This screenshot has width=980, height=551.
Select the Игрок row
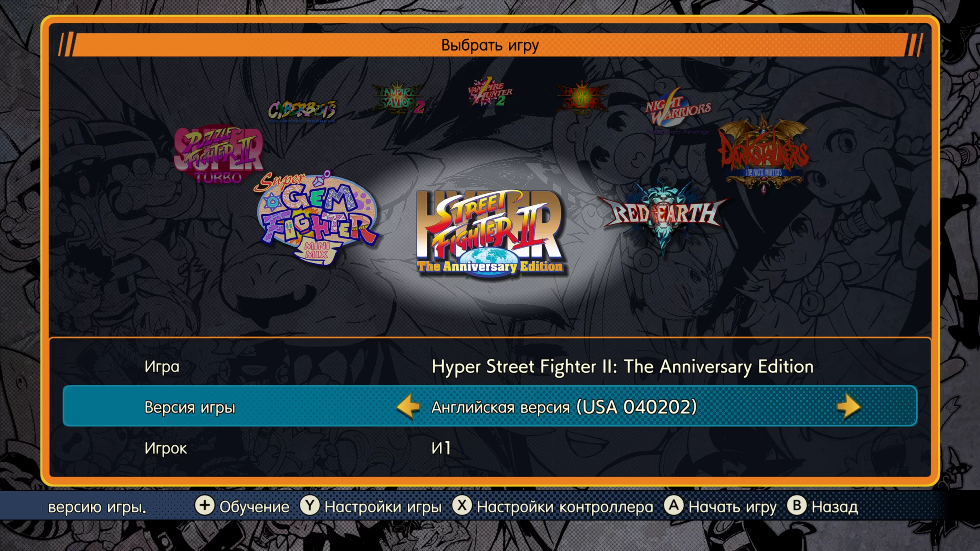pyautogui.click(x=490, y=448)
